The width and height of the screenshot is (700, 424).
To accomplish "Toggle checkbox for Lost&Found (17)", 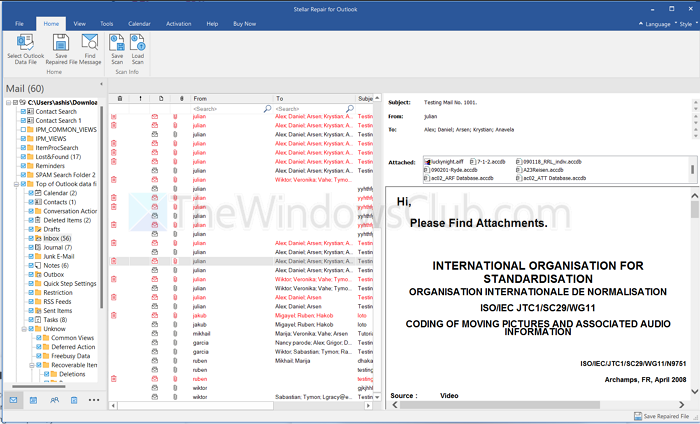I will click(23, 157).
